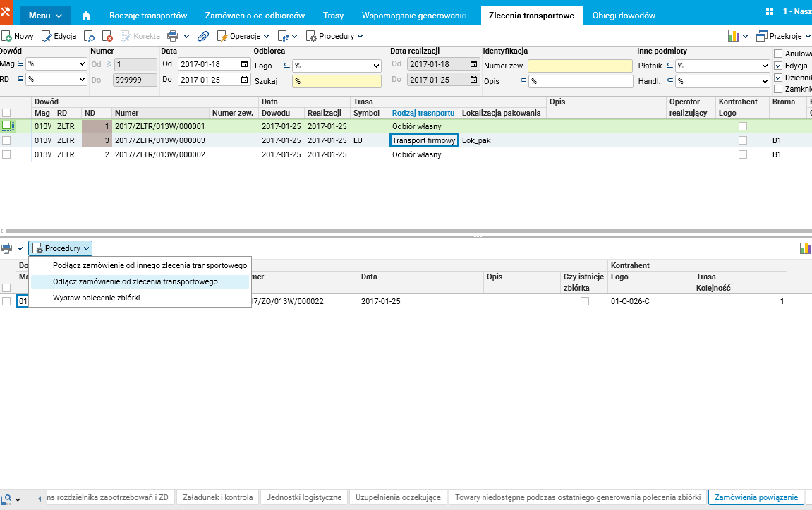Click the printer icon in lower panel
Image resolution: width=812 pixels, height=510 pixels.
coord(6,248)
